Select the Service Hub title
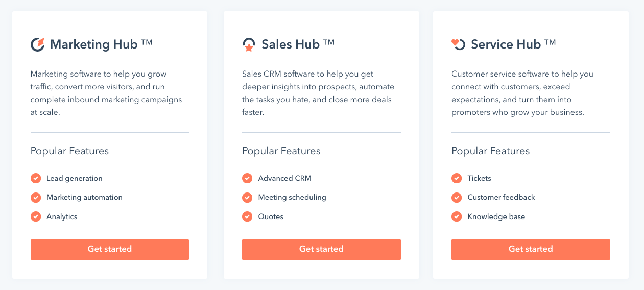The height and width of the screenshot is (290, 644). point(506,44)
